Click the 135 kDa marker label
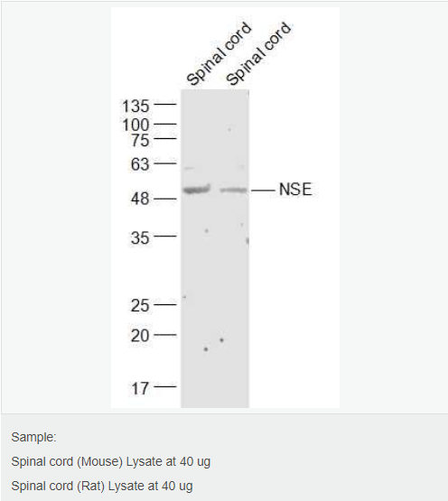The image size is (448, 501). [135, 107]
